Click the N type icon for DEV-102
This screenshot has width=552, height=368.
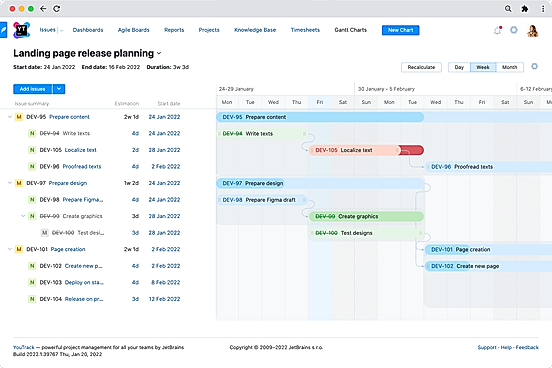pos(32,266)
